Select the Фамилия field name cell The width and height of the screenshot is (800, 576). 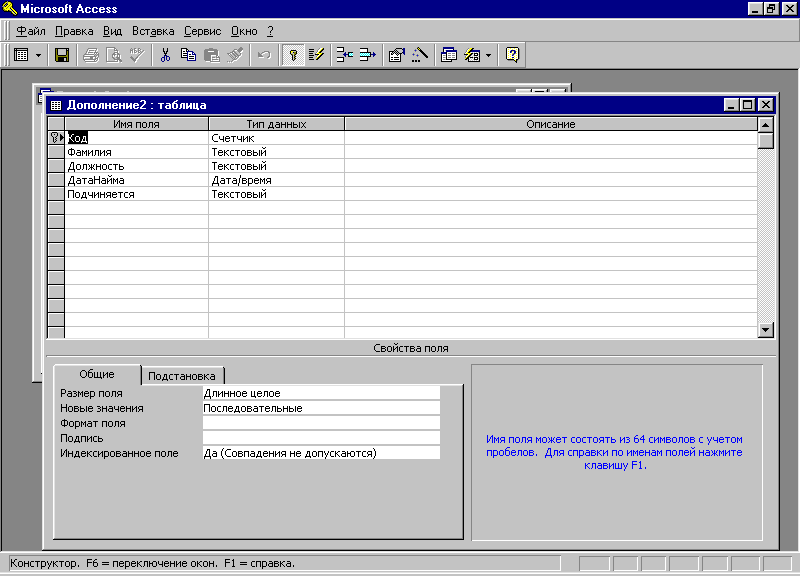click(x=136, y=152)
